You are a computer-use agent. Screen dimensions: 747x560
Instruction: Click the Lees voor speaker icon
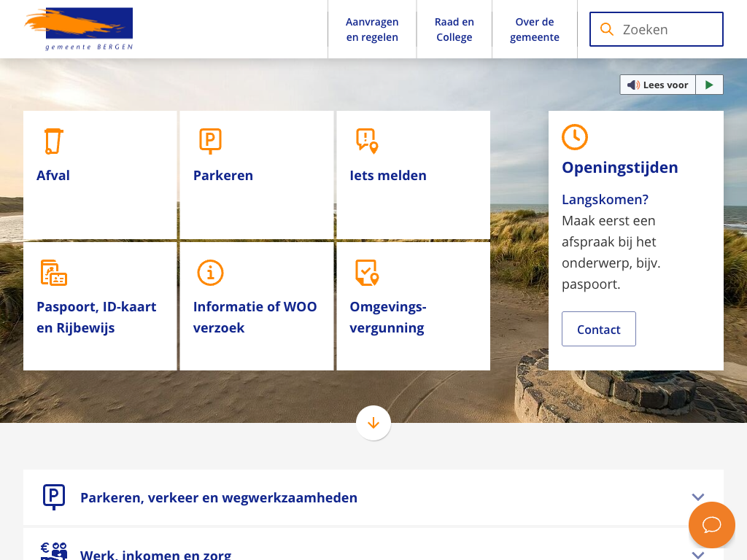(x=633, y=85)
